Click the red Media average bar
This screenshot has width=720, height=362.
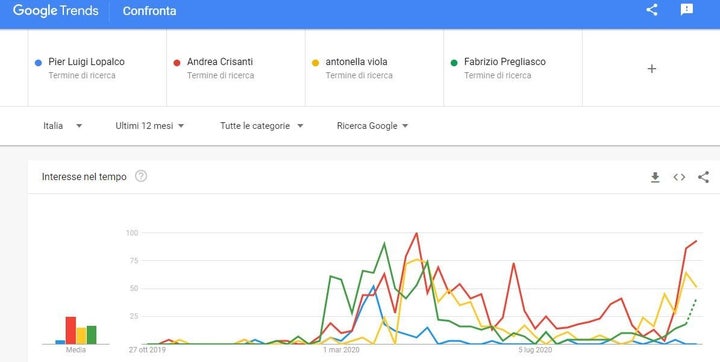tap(71, 330)
